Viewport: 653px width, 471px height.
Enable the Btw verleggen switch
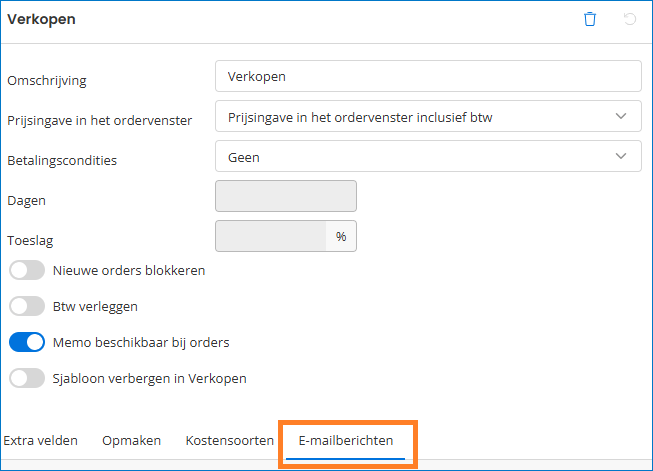point(27,306)
